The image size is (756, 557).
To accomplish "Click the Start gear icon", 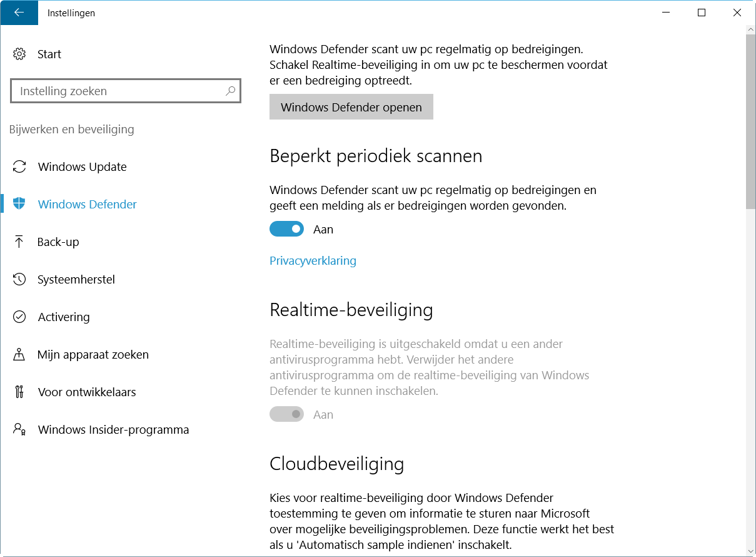I will [x=19, y=54].
